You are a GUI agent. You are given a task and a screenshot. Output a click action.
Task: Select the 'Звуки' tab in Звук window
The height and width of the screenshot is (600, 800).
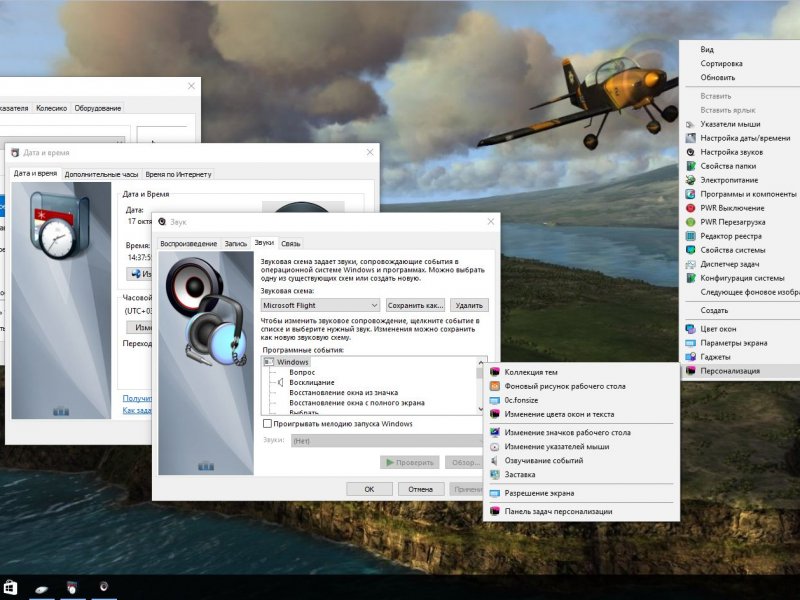(x=264, y=243)
